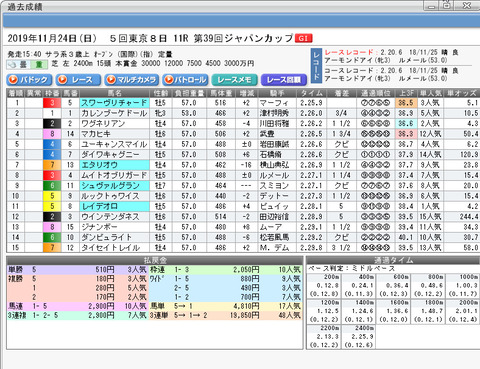Open the マルチカメラ multi-camera video
480x369 pixels.
(132, 80)
